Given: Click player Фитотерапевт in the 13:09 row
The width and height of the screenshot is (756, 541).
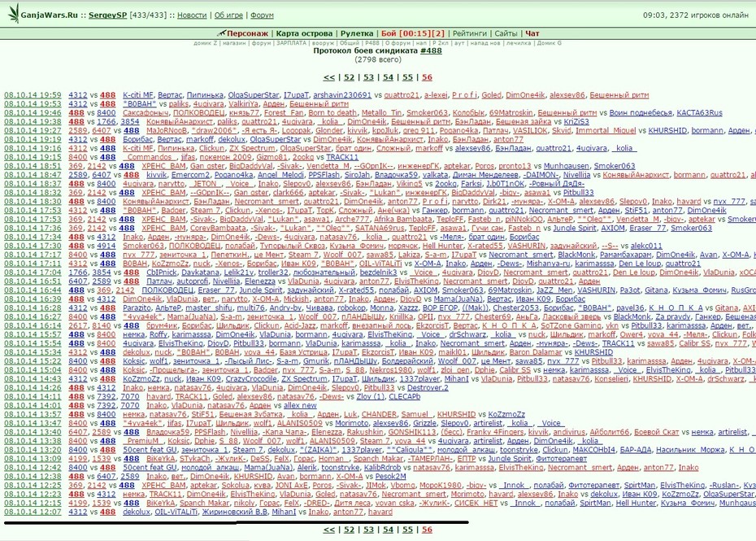Looking at the screenshot, I should 561,459.
